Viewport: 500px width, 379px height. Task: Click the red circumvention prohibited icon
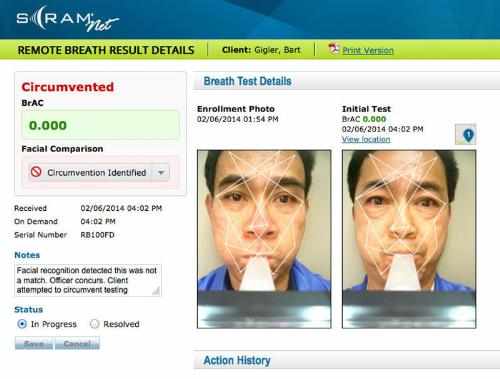point(36,172)
